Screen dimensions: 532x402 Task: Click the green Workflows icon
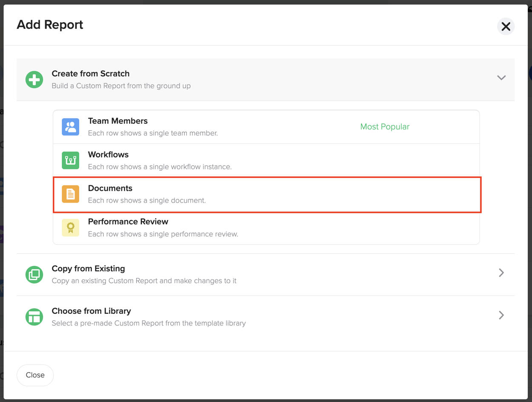71,161
